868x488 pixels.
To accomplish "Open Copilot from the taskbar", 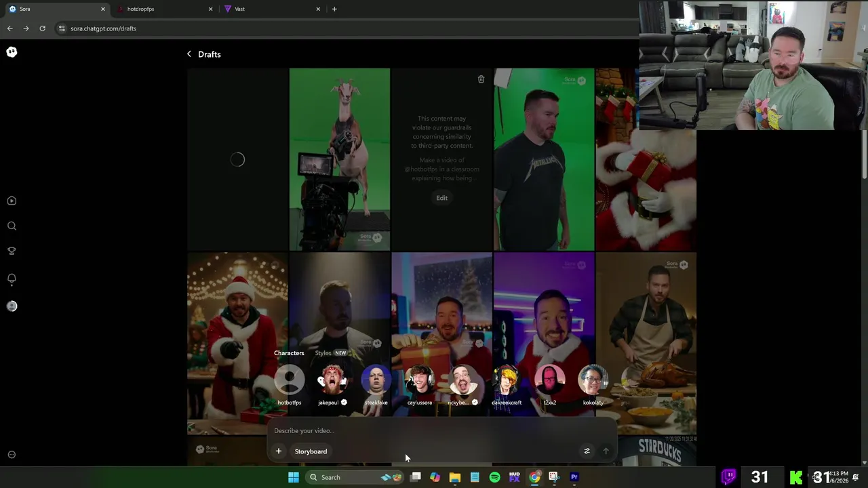I will (435, 477).
